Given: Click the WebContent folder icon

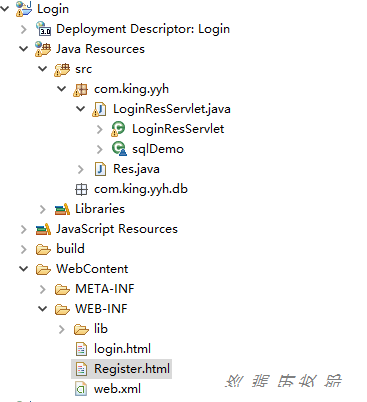Looking at the screenshot, I should pyautogui.click(x=43, y=269).
